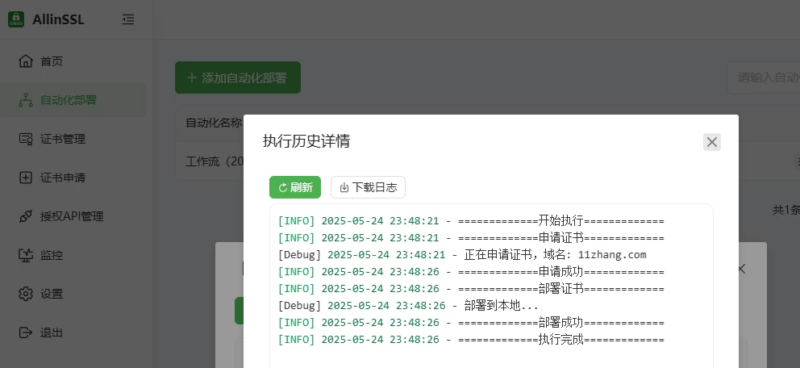Click the 部署到本地... Debug log line

(408, 306)
